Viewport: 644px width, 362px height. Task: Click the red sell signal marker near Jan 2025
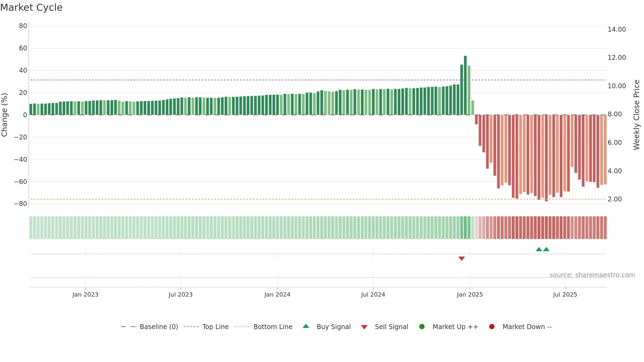click(462, 258)
